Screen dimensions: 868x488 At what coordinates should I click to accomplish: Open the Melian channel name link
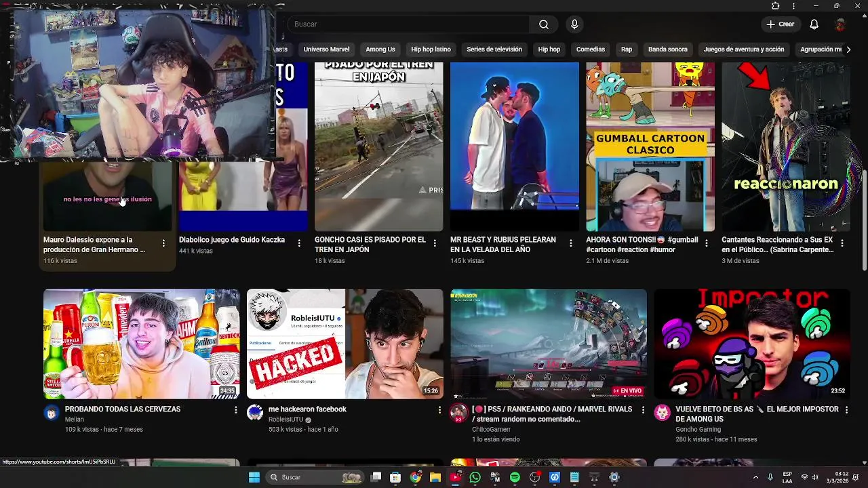click(75, 420)
